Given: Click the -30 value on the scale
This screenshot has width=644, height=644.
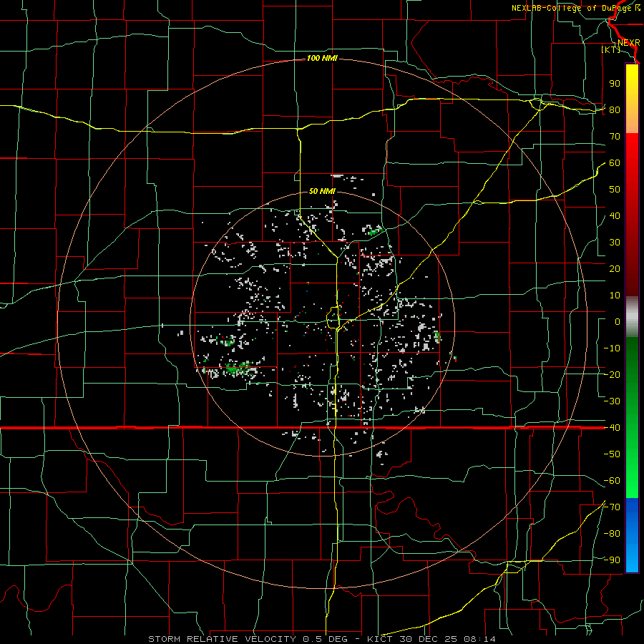Looking at the screenshot, I should point(612,401).
